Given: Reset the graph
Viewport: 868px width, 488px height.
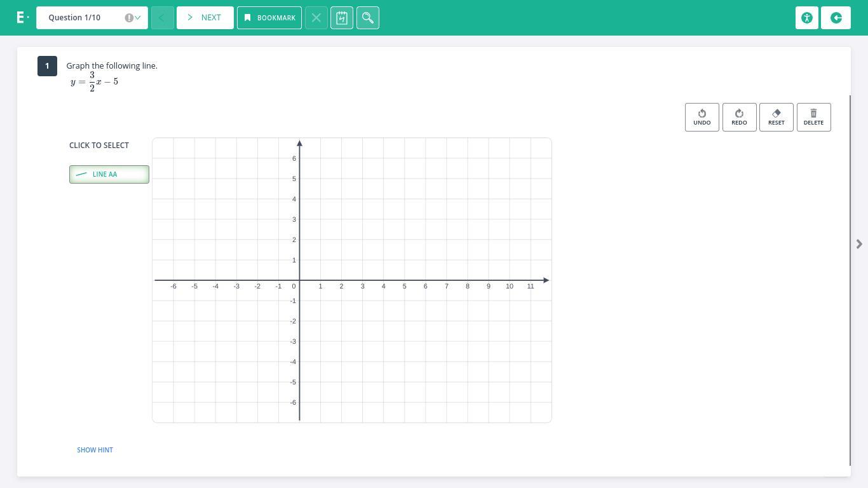Looking at the screenshot, I should pyautogui.click(x=776, y=118).
